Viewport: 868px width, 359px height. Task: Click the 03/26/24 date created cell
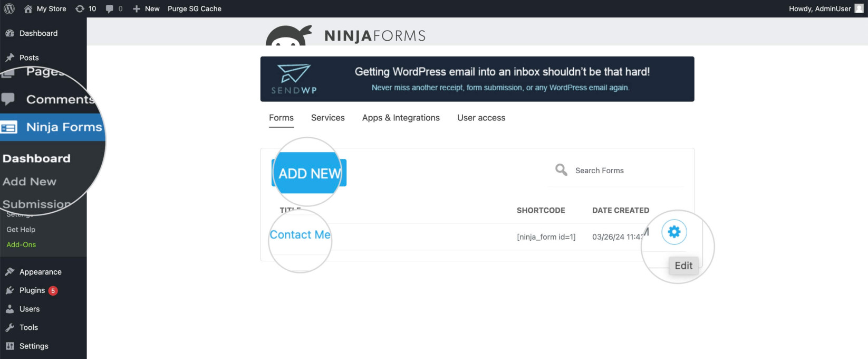[x=617, y=237]
